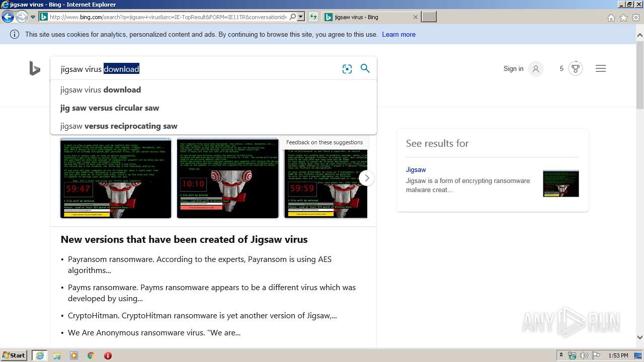This screenshot has width=644, height=362.
Task: Open the Action Center flag tray icon
Action: point(596,355)
